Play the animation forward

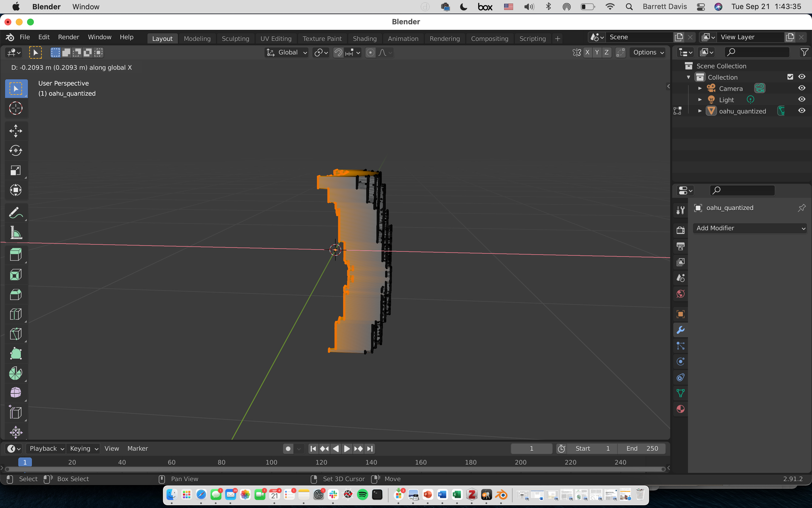[347, 448]
